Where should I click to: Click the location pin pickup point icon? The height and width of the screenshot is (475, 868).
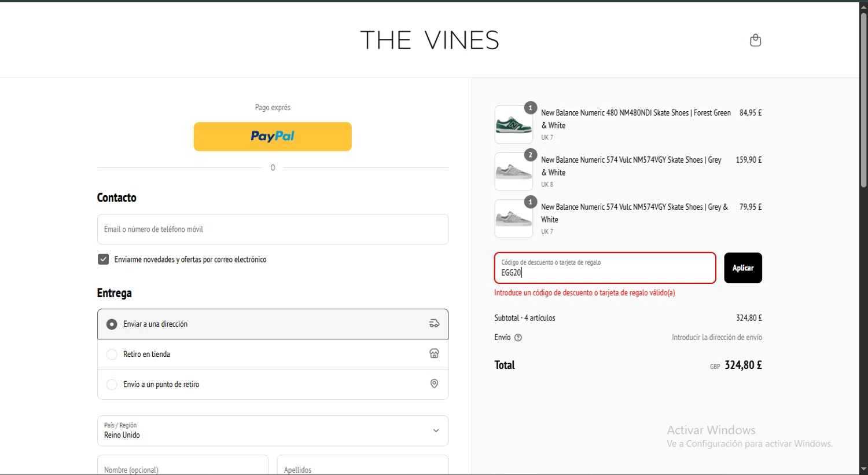coord(434,383)
